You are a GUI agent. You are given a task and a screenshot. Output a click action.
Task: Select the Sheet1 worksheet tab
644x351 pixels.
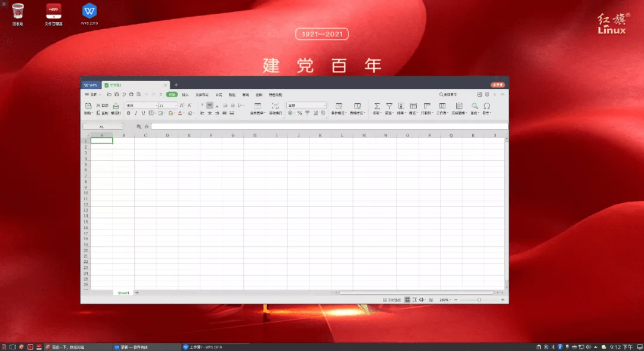coord(123,293)
